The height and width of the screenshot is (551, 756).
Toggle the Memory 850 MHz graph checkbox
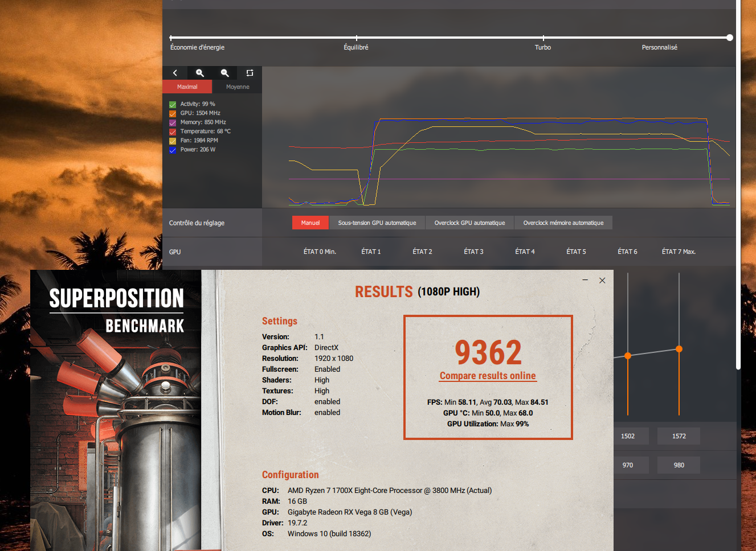[173, 122]
